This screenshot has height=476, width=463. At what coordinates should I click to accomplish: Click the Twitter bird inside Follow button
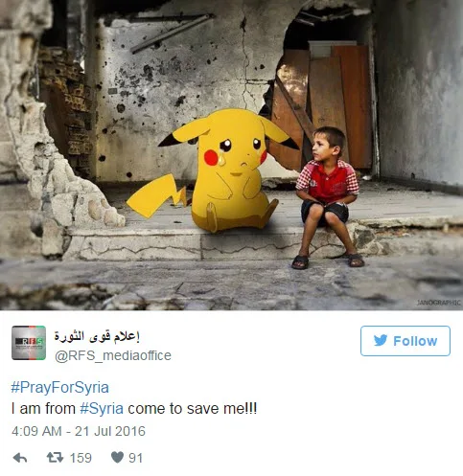(x=381, y=340)
